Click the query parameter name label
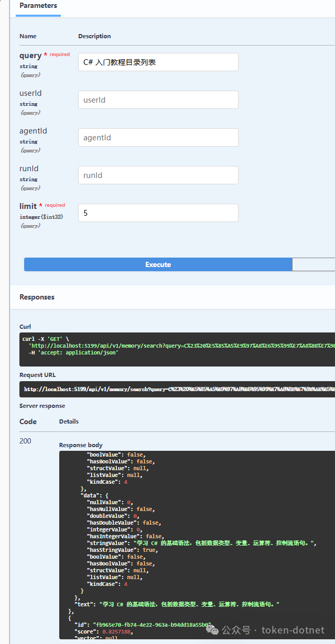335x644 pixels. (x=29, y=54)
